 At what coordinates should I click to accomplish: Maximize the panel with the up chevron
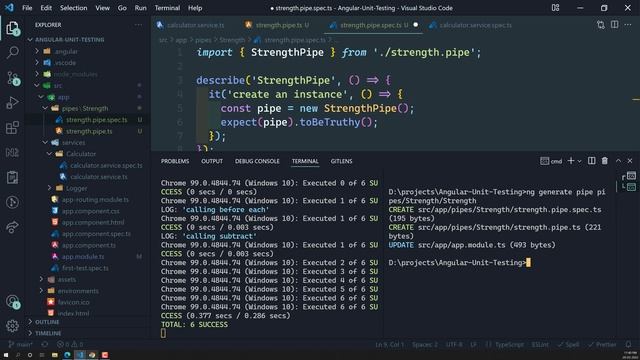618,161
